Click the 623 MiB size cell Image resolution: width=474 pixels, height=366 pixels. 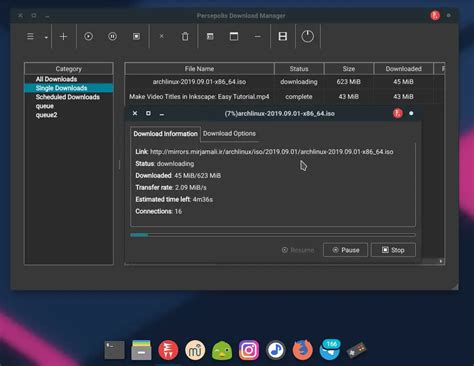pos(348,82)
